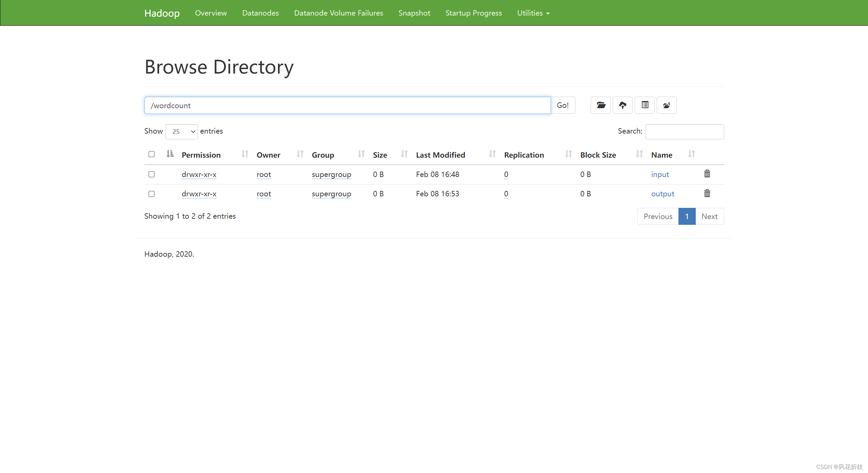
Task: Open the Show entries count dropdown
Action: point(181,132)
